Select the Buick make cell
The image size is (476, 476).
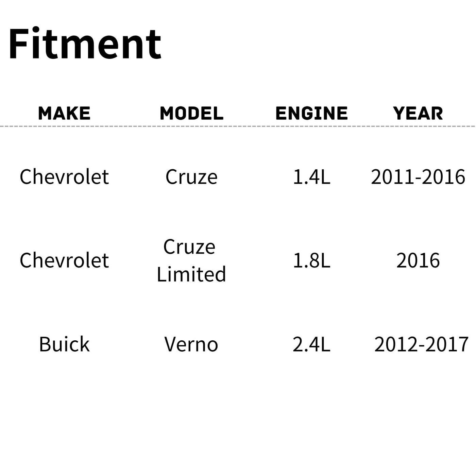coord(64,344)
